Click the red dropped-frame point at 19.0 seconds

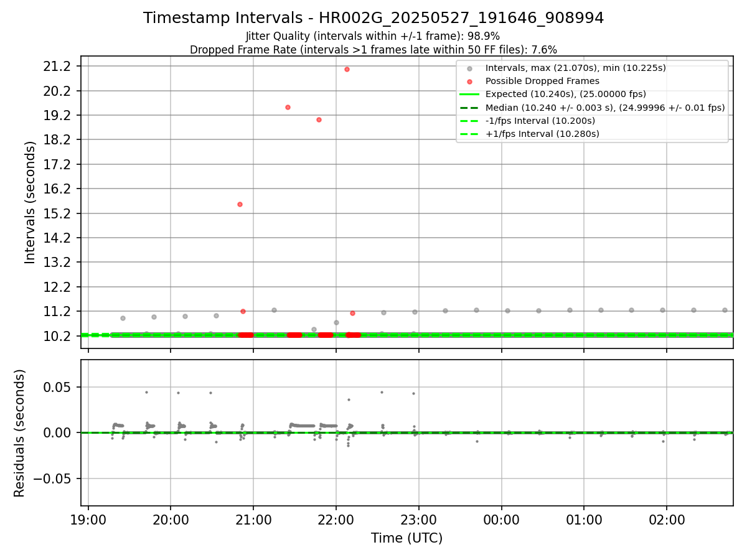(x=319, y=119)
